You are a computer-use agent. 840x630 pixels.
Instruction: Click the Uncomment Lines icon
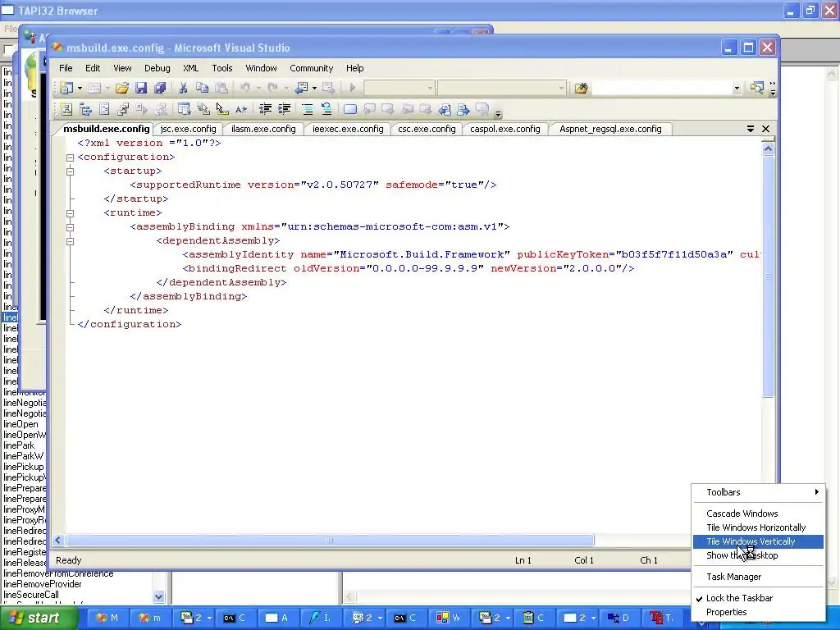pyautogui.click(x=326, y=109)
